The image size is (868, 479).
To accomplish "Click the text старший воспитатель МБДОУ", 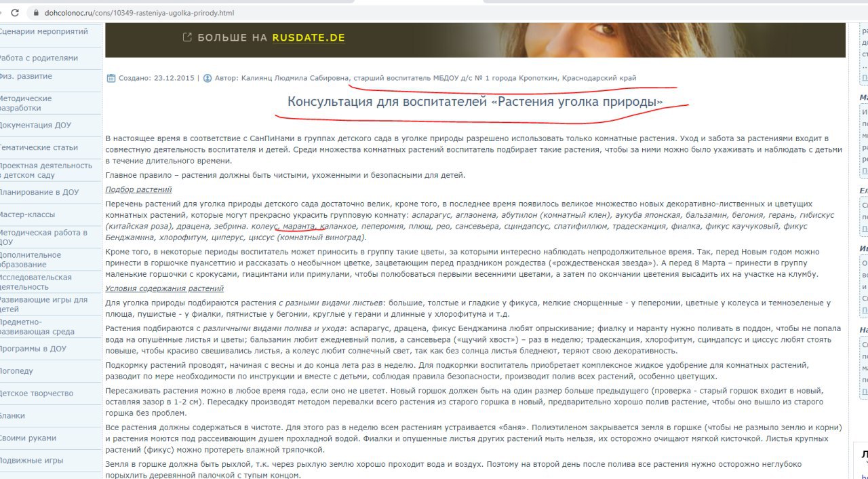I will (x=408, y=78).
